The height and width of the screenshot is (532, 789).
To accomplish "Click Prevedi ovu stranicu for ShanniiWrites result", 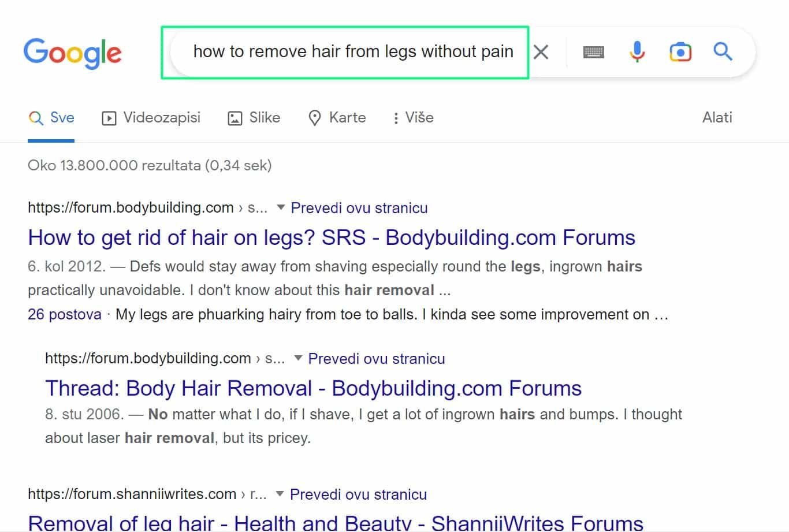I will 358,494.
